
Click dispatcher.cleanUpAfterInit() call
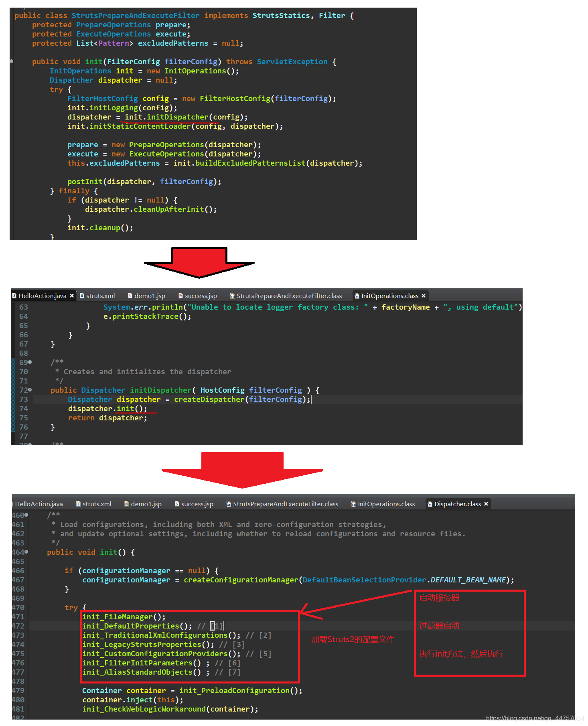(149, 209)
